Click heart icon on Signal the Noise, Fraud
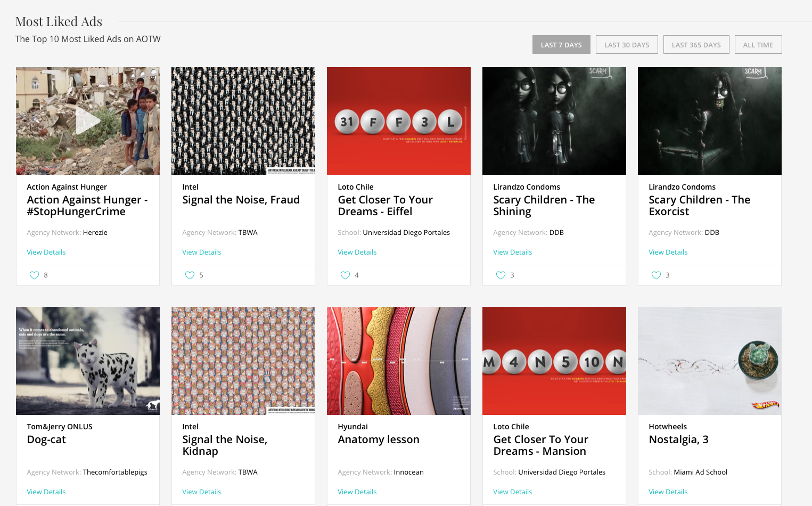Screen dimensions: 812x506 (x=190, y=275)
